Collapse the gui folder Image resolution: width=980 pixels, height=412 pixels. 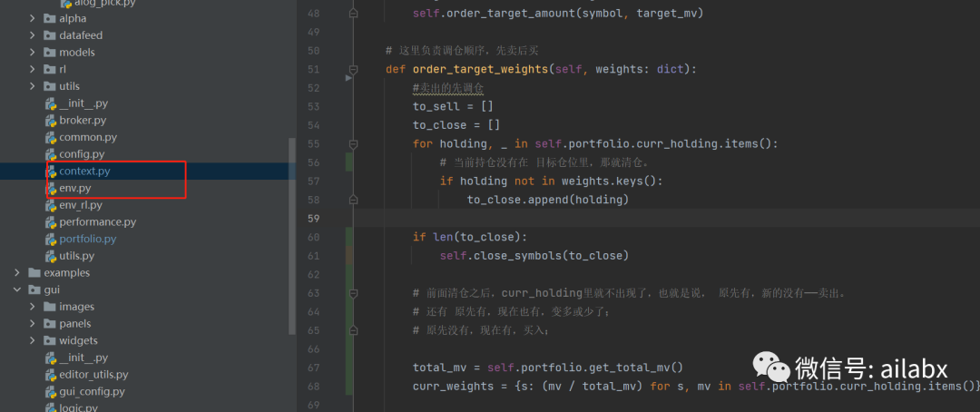point(17,289)
